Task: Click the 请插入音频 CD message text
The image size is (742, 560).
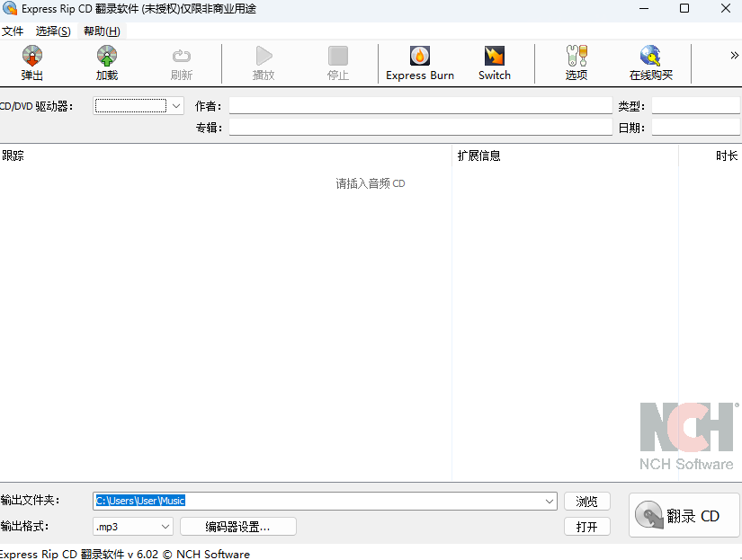Action: click(371, 183)
